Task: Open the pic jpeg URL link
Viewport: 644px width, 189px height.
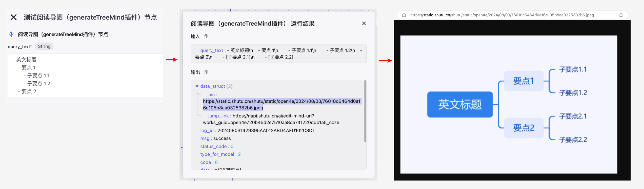Action: click(x=282, y=104)
